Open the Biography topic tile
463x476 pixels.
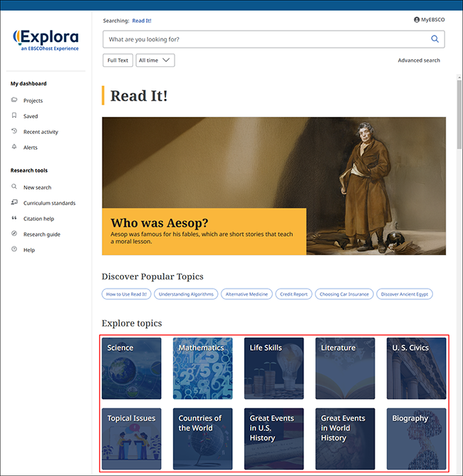coord(416,439)
